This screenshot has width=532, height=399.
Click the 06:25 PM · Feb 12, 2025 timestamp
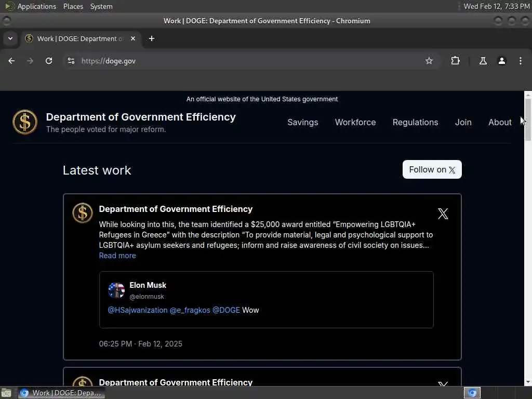point(140,344)
